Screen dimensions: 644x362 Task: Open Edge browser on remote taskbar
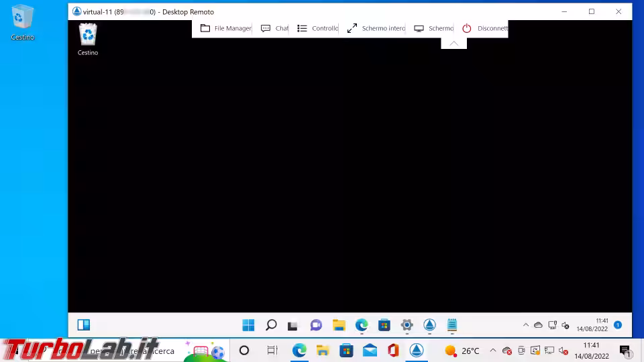tap(362, 325)
